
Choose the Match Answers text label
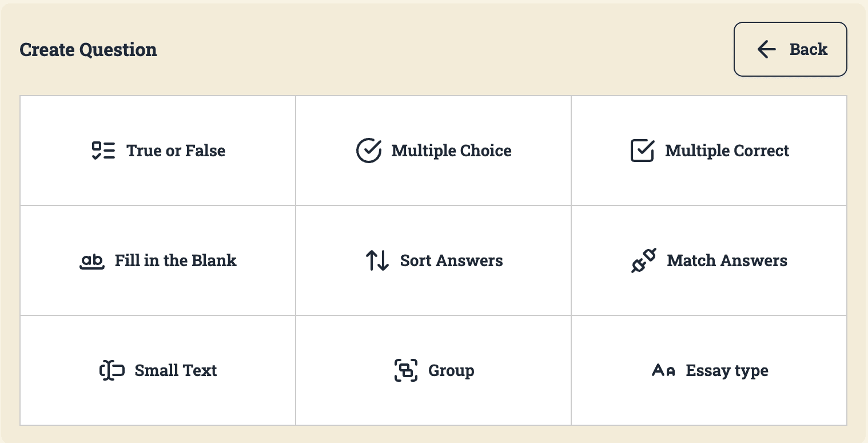[x=727, y=260]
